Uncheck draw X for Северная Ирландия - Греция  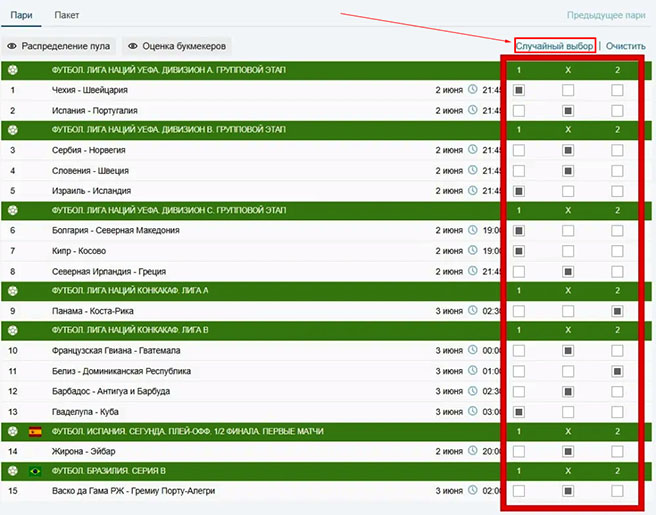coord(568,272)
